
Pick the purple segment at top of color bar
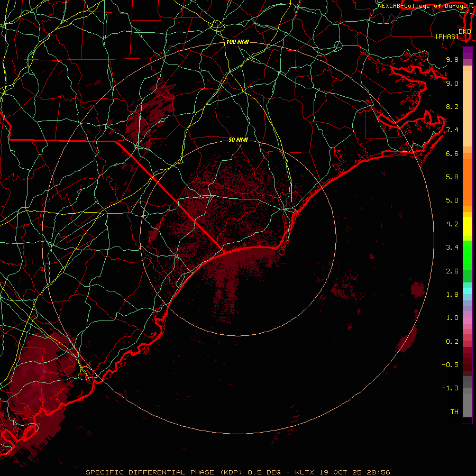click(467, 53)
